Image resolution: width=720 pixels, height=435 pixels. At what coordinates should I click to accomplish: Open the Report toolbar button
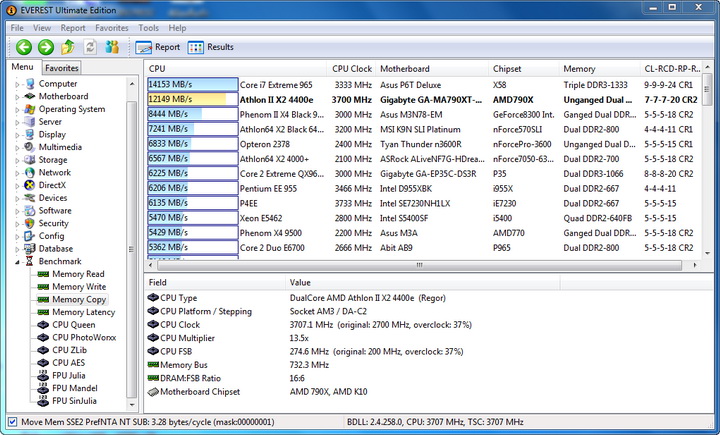pos(158,47)
